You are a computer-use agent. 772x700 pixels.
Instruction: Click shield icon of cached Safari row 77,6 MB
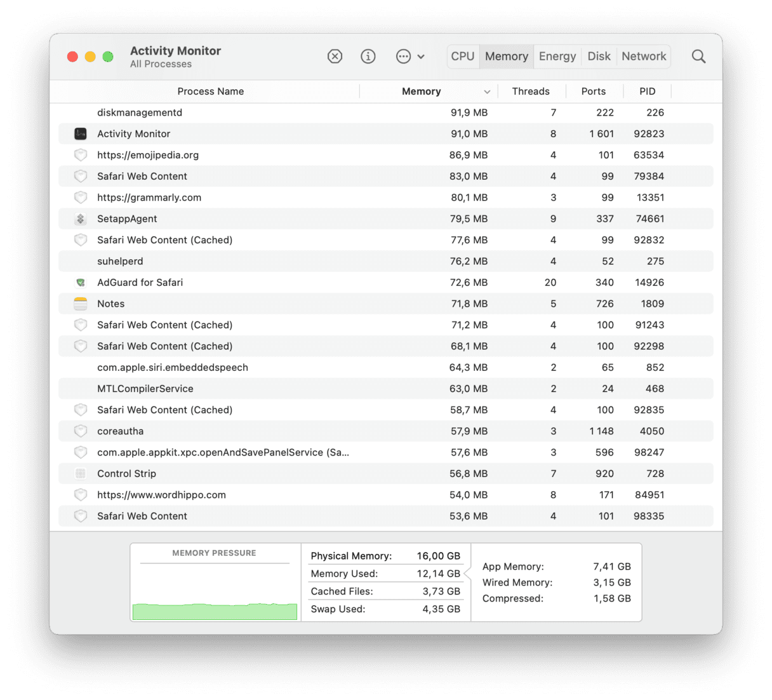[81, 240]
